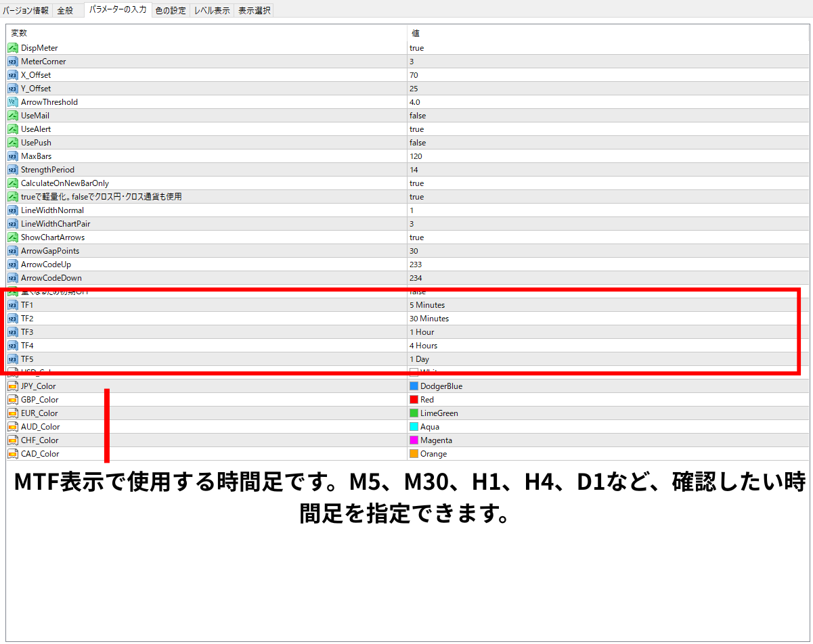Screen dimensions: 813x644
Task: Click the ArrowThreshold double-type icon
Action: coord(13,102)
